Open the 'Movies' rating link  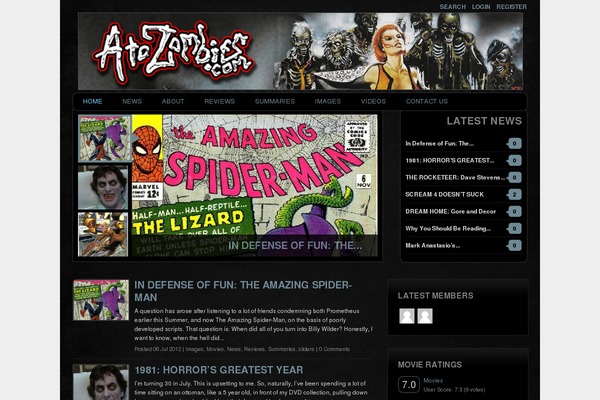(433, 380)
